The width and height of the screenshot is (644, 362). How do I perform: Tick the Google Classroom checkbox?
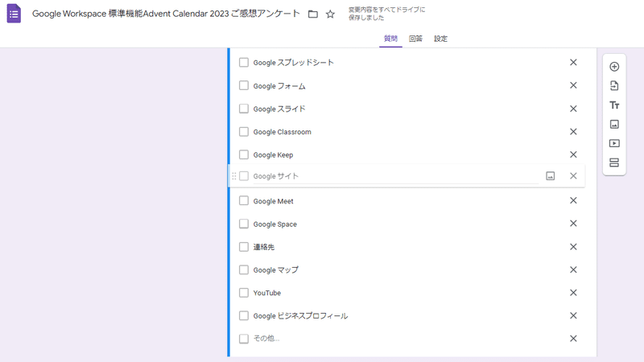(x=244, y=132)
